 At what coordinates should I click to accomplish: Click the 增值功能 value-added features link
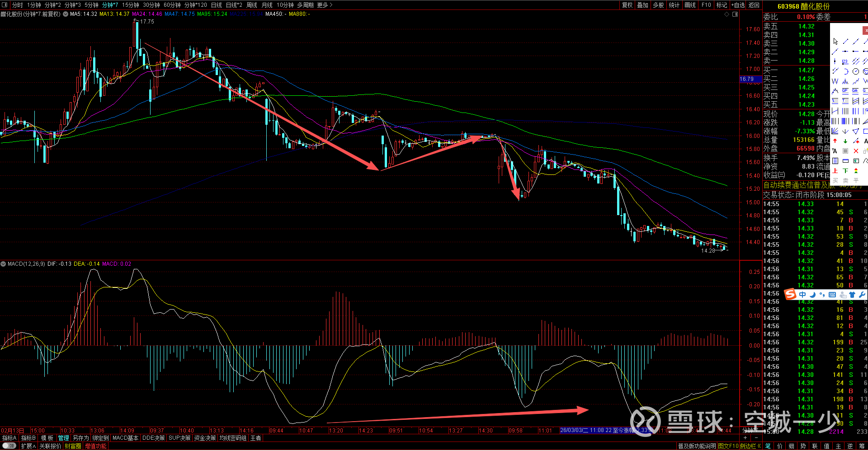click(96, 446)
